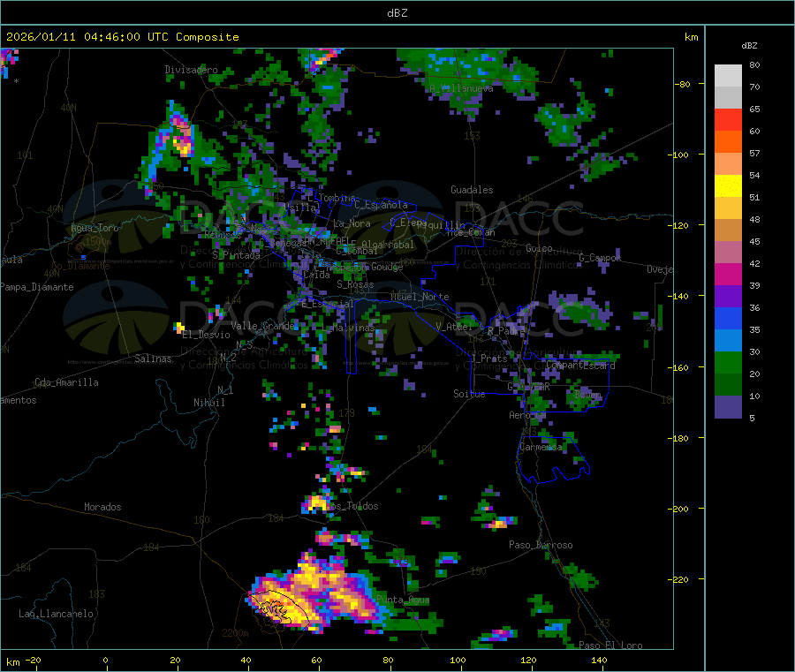The image size is (795, 672).
Task: Click the R_Padre location label
Action: [x=506, y=331]
